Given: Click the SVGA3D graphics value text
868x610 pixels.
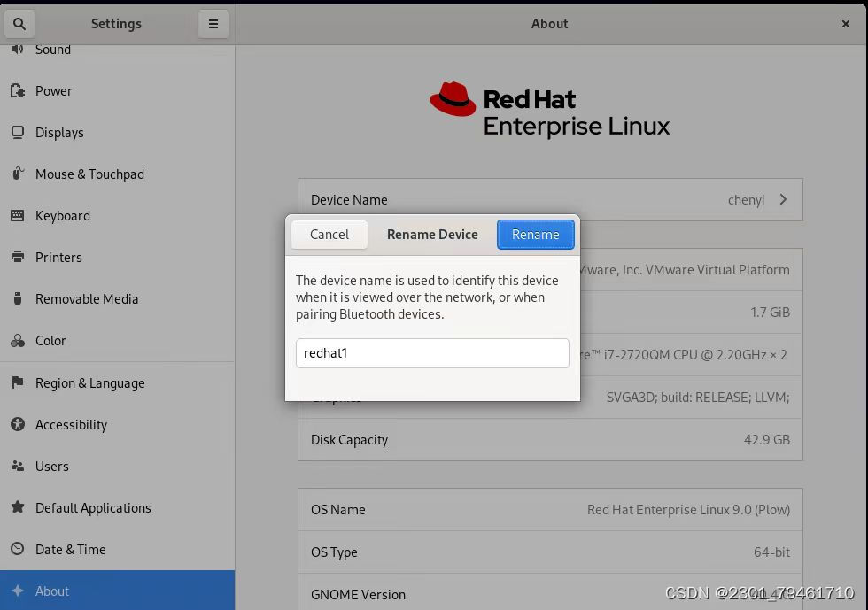Looking at the screenshot, I should coord(698,397).
